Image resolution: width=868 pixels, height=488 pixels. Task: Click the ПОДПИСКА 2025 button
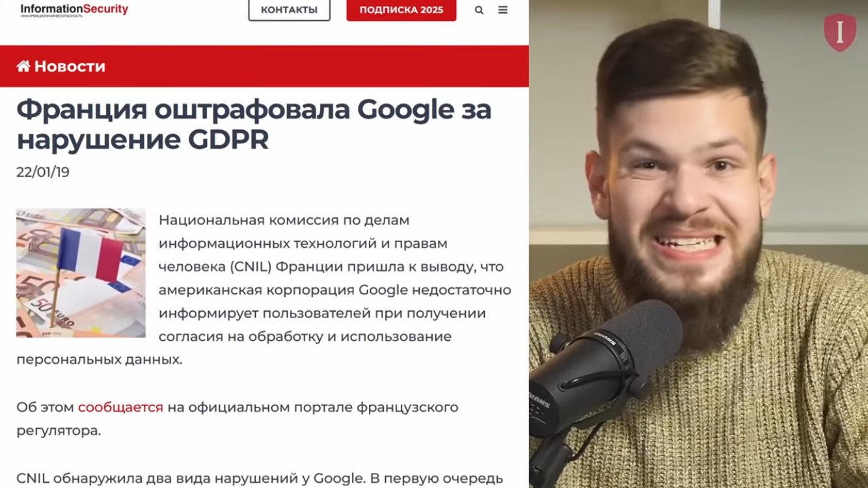click(401, 10)
